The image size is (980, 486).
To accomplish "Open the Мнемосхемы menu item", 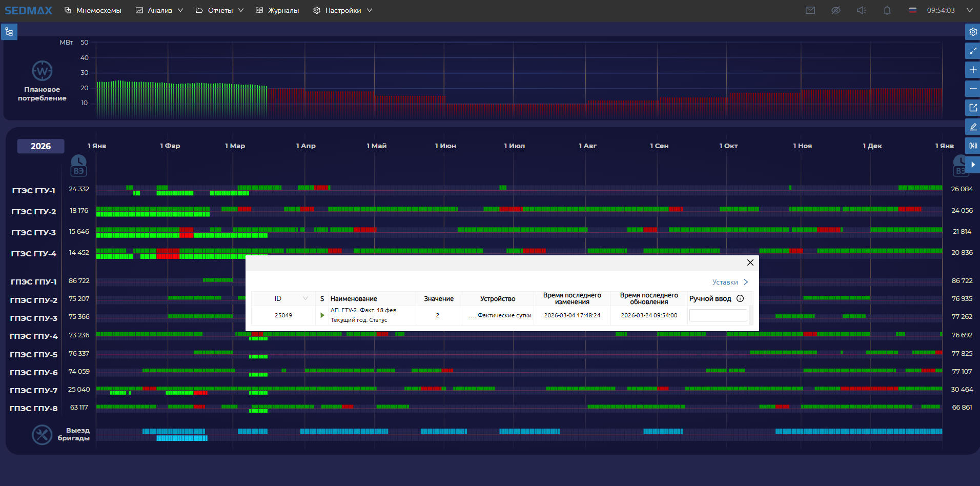I will pos(93,10).
